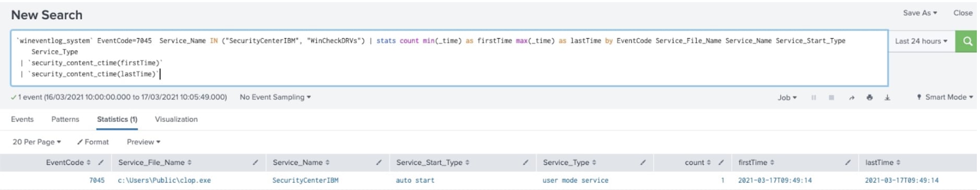This screenshot has width=980, height=190.
Task: Switch to the Visualization tab
Action: [x=176, y=120]
